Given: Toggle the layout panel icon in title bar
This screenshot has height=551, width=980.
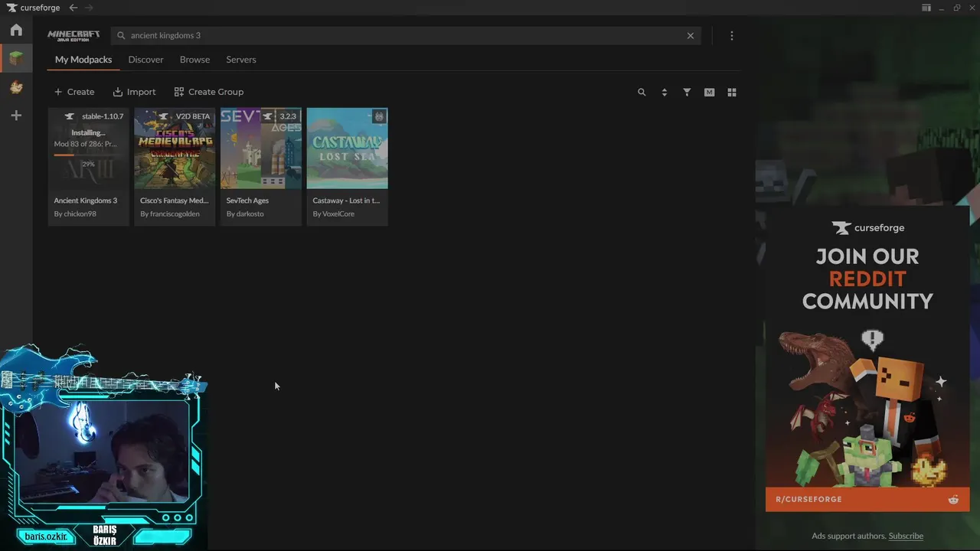Looking at the screenshot, I should coord(926,8).
